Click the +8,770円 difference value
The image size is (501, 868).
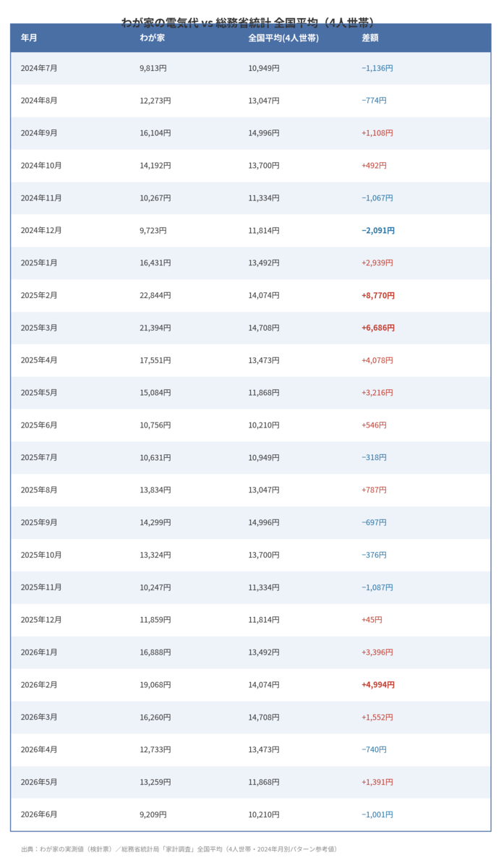(378, 295)
